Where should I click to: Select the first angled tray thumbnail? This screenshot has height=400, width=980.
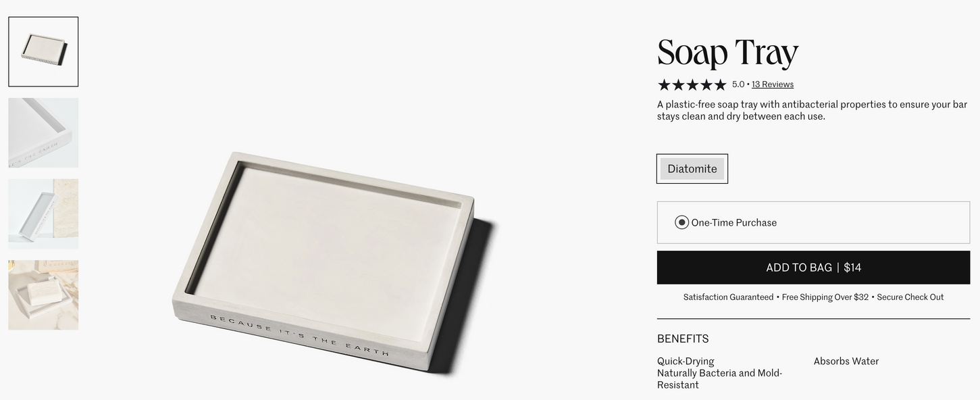(x=43, y=52)
